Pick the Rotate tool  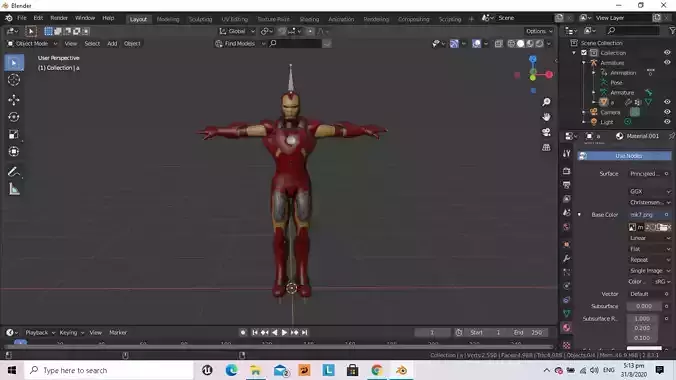[14, 117]
